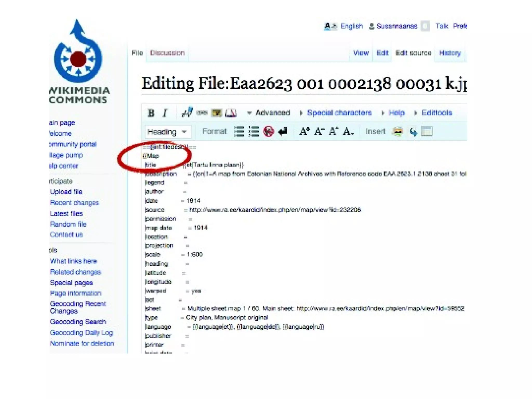Insert picture gallery icon
Image resolution: width=532 pixels, height=399 pixels.
click(398, 132)
